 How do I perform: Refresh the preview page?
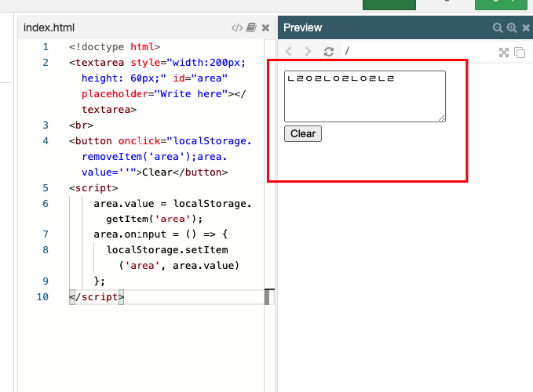pos(329,52)
